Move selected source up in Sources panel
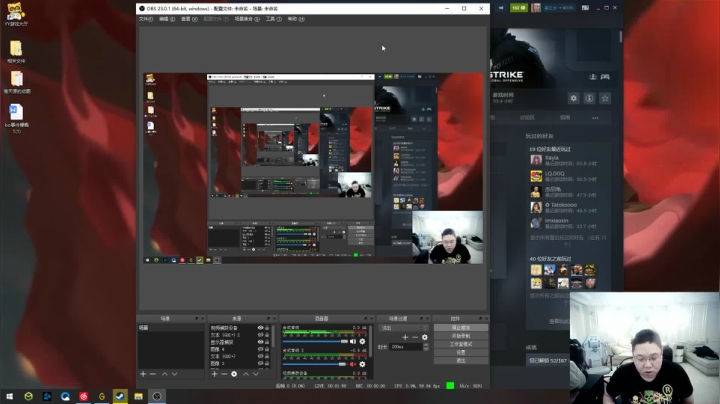 (246, 374)
